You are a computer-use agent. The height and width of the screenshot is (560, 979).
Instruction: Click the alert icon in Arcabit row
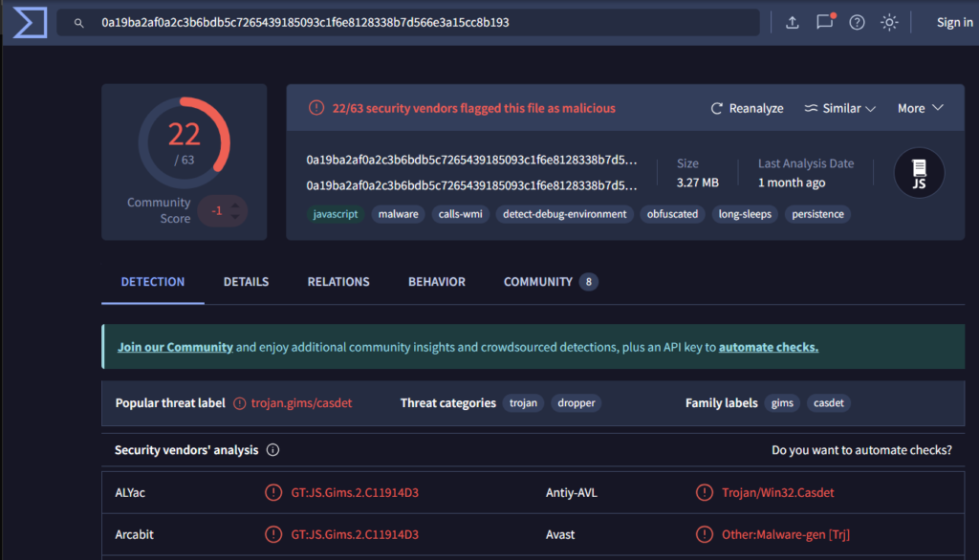click(x=273, y=534)
